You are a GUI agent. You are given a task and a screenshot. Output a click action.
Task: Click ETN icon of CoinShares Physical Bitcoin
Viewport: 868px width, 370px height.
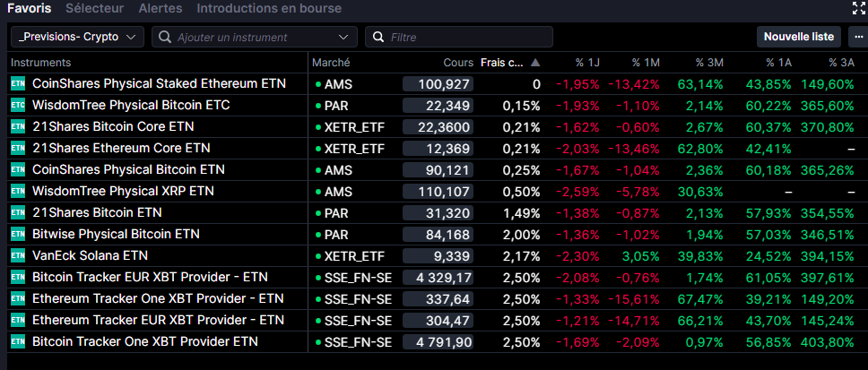tap(18, 169)
